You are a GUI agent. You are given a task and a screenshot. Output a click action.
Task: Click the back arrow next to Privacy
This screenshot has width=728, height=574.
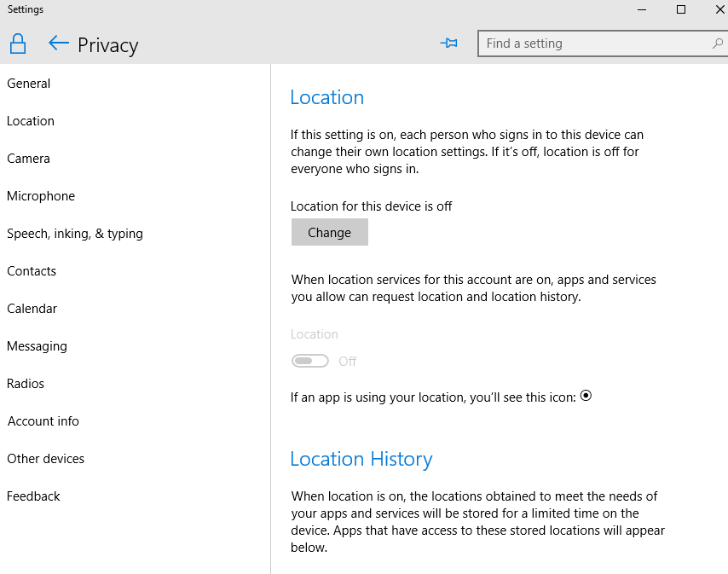click(x=58, y=43)
